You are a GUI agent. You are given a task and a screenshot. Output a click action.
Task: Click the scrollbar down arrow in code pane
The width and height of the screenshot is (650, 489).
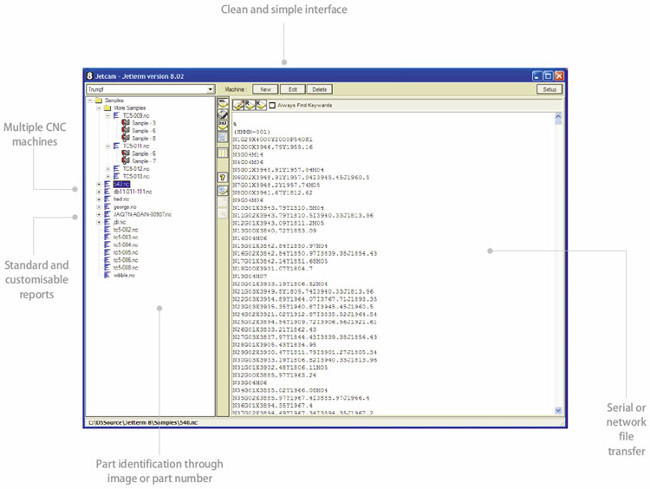pos(558,410)
